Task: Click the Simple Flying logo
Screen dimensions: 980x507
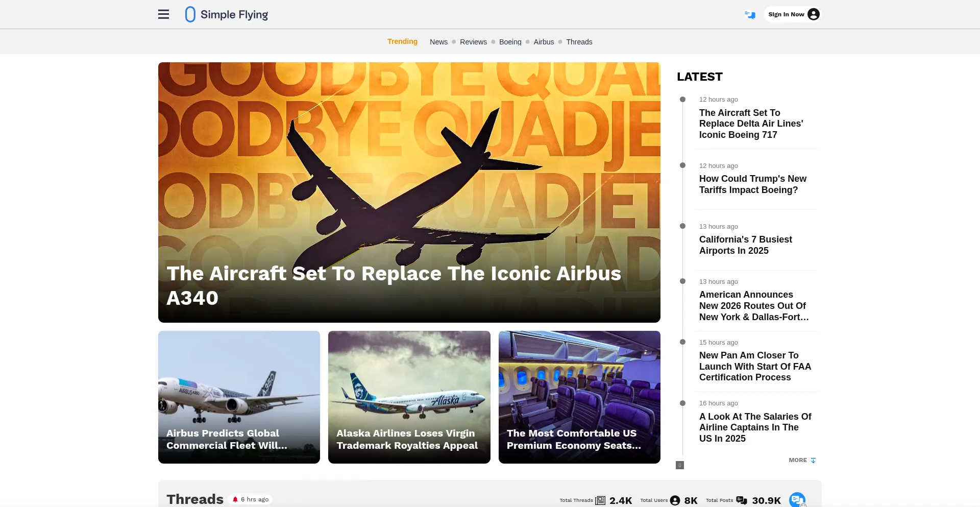Action: tap(226, 14)
